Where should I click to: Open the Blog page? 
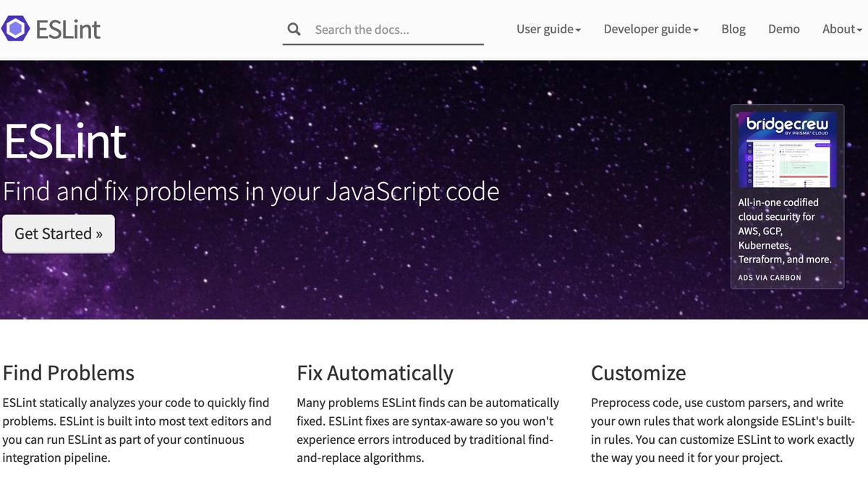733,29
